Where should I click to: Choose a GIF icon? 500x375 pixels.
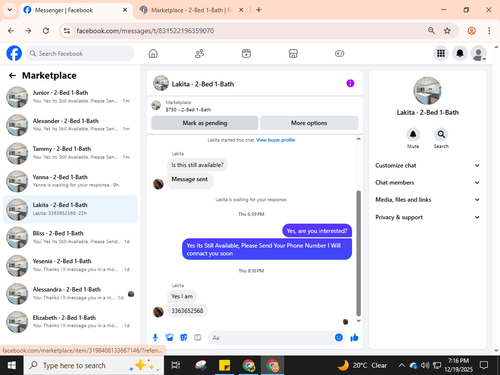click(198, 338)
